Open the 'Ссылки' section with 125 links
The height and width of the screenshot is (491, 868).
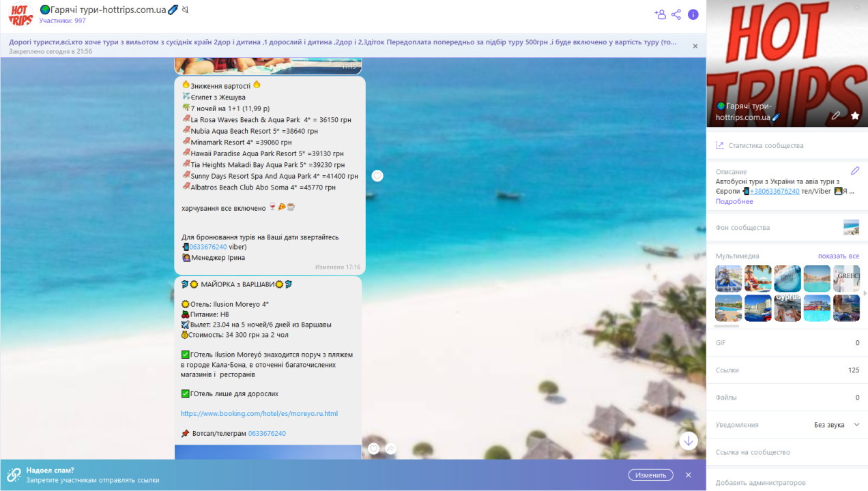[787, 370]
